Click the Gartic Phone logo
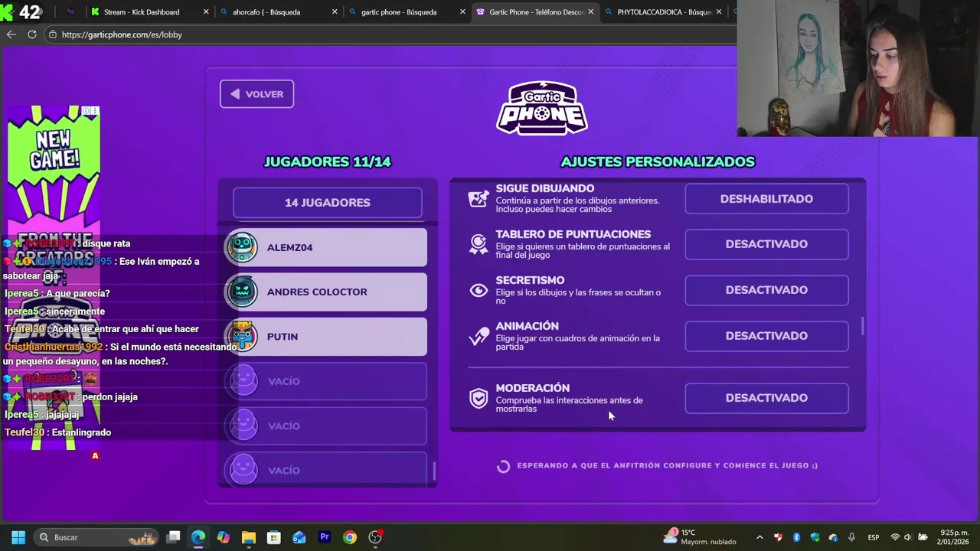 [x=542, y=108]
